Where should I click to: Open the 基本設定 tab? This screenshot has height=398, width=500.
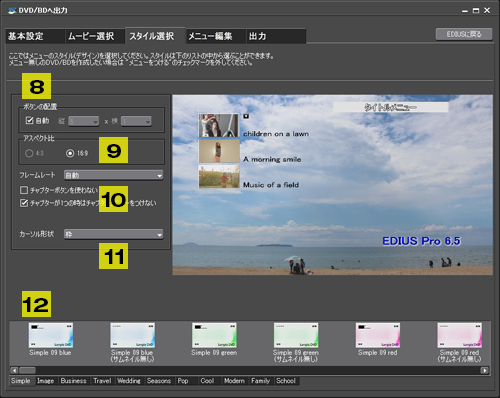pyautogui.click(x=35, y=36)
